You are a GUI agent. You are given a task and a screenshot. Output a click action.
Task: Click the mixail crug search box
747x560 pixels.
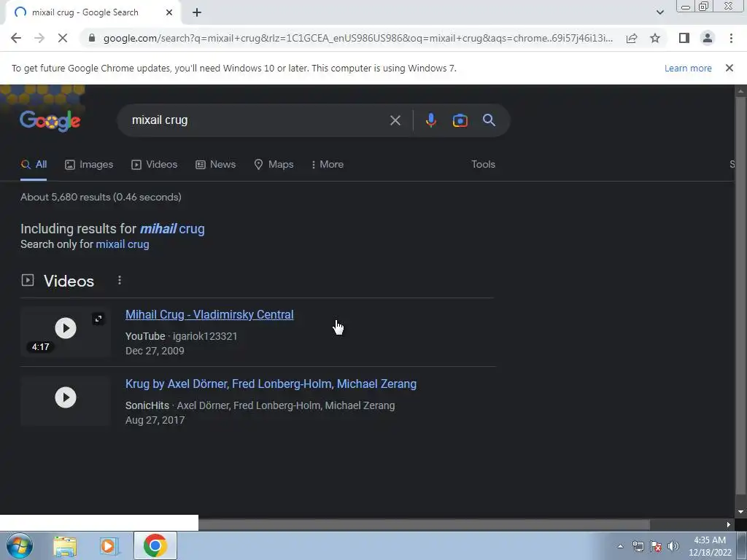[258, 120]
